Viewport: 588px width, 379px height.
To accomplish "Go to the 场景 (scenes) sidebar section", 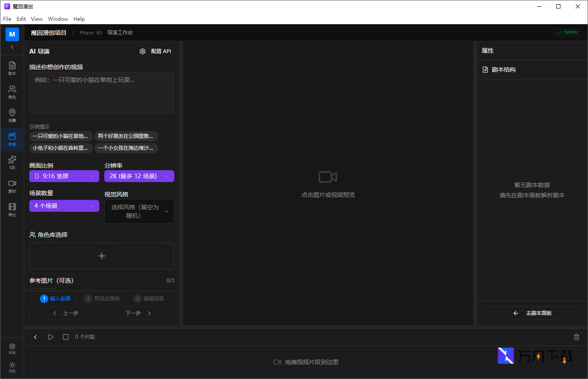I will click(x=12, y=115).
